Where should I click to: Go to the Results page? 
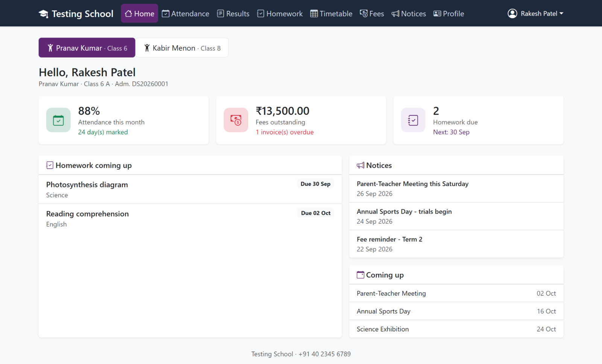coord(233,14)
